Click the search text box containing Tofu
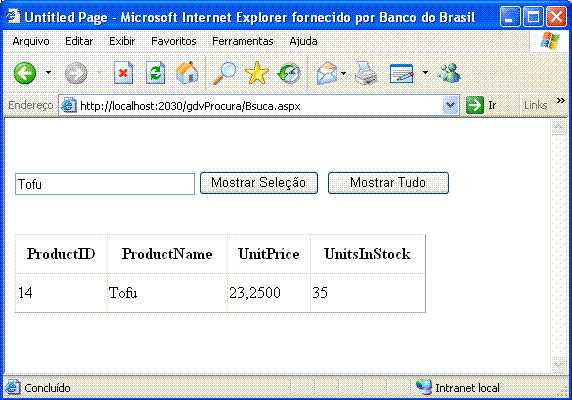The image size is (572, 400). pyautogui.click(x=105, y=184)
